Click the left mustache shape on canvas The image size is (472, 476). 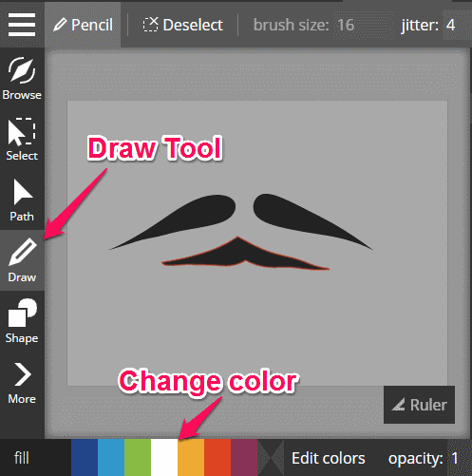pyautogui.click(x=197, y=216)
